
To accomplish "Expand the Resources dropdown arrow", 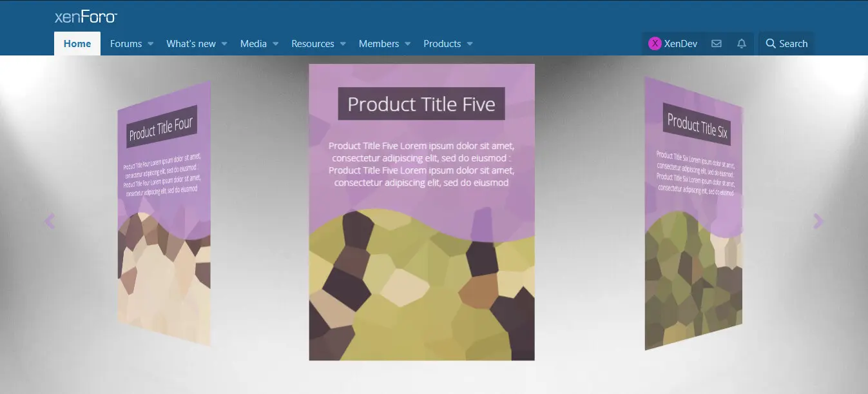I will (x=343, y=44).
